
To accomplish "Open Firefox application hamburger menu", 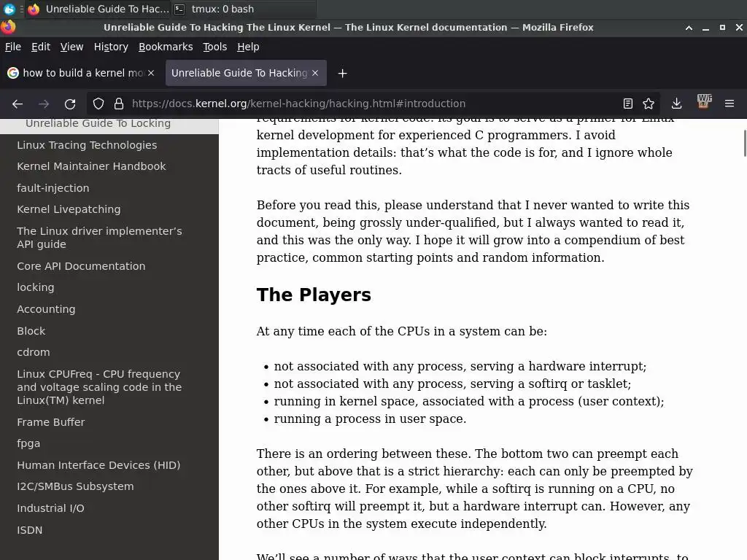I will 729,104.
